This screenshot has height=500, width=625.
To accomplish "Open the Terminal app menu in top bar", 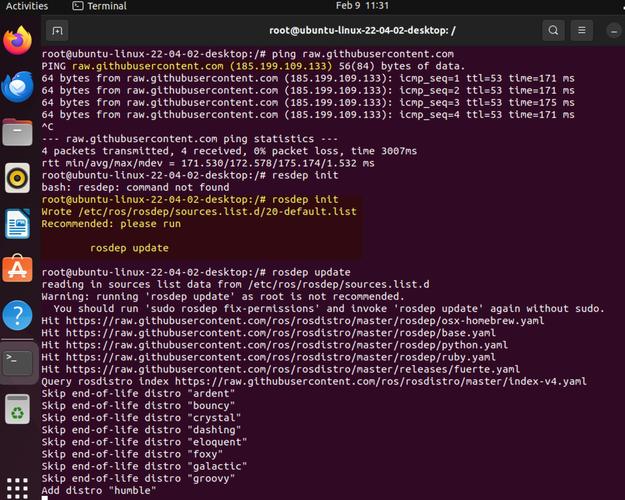I will coord(100,6).
